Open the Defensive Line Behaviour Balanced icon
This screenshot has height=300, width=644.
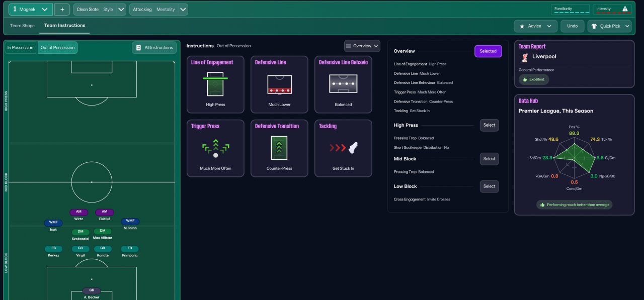click(x=343, y=84)
